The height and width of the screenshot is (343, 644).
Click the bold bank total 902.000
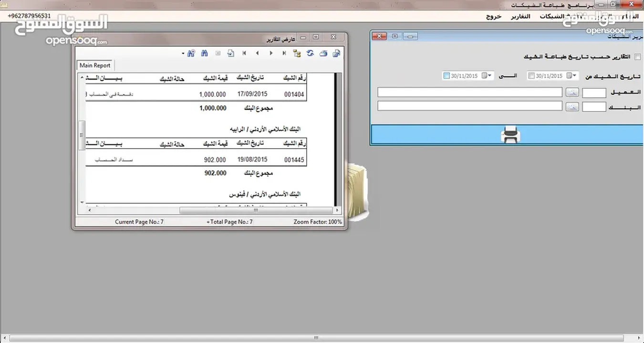tap(215, 173)
